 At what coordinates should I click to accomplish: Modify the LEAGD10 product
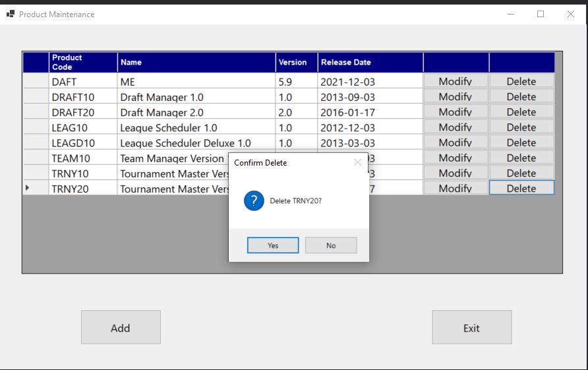(456, 142)
